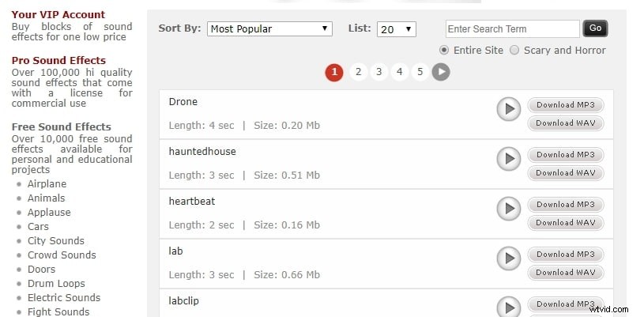
Task: Download WAV for heartbeat
Action: click(x=566, y=222)
